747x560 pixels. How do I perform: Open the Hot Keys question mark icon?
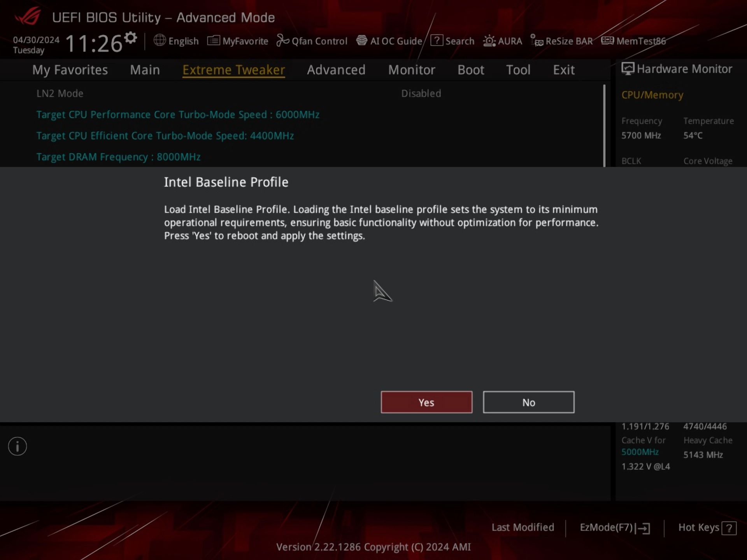[x=728, y=528]
